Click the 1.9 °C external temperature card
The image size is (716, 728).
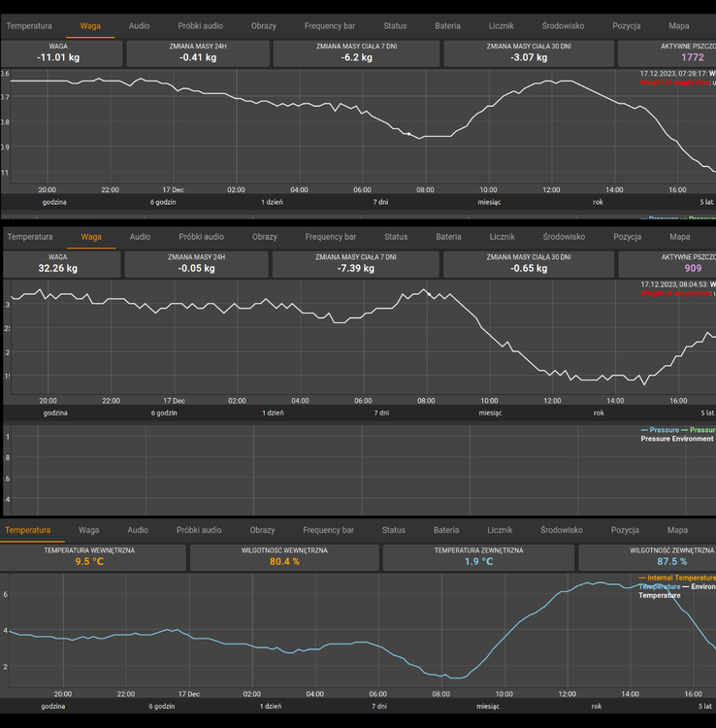(x=478, y=556)
